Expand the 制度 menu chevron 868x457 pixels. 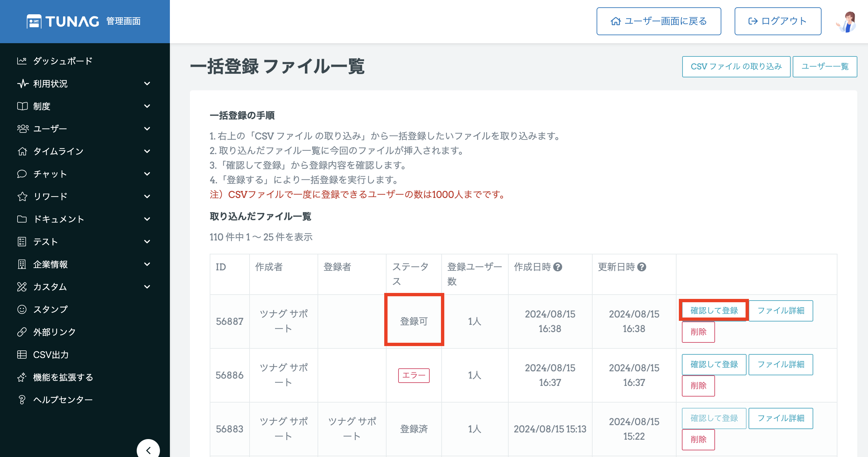click(147, 106)
